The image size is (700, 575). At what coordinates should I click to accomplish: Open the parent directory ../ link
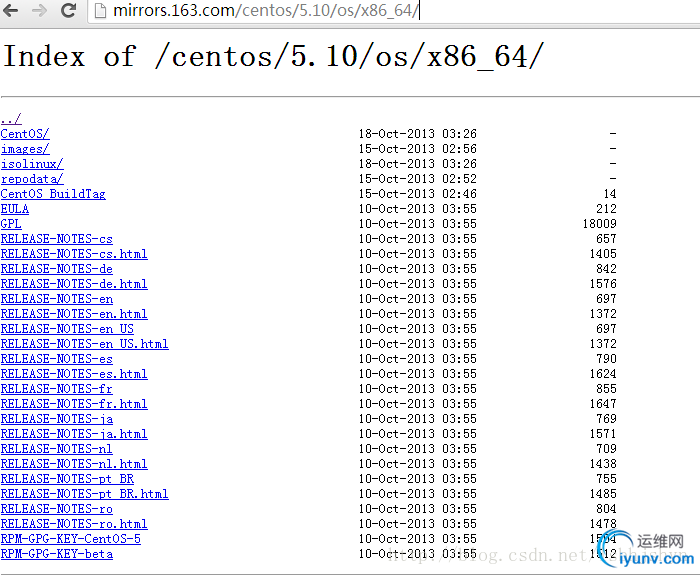pos(11,119)
